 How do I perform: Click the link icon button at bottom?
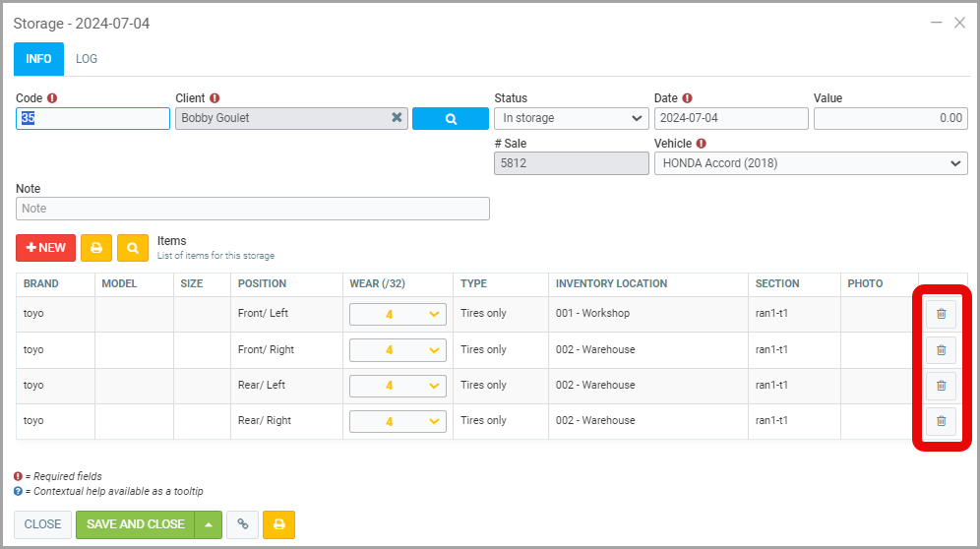tap(242, 524)
